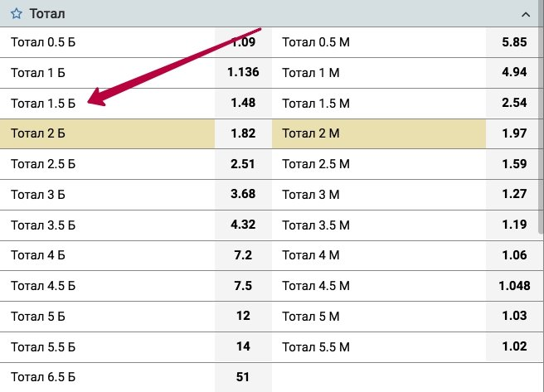Select Тотал 3 Б odds 3.68
Screen dimensions: 544x392
pyautogui.click(x=243, y=194)
